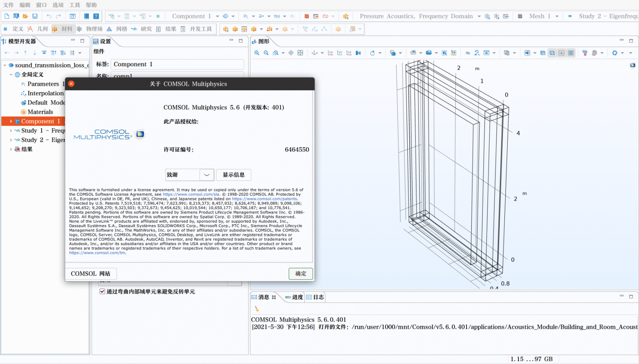Click the Mesh 1 build icon
The image size is (639, 364).
[x=520, y=16]
